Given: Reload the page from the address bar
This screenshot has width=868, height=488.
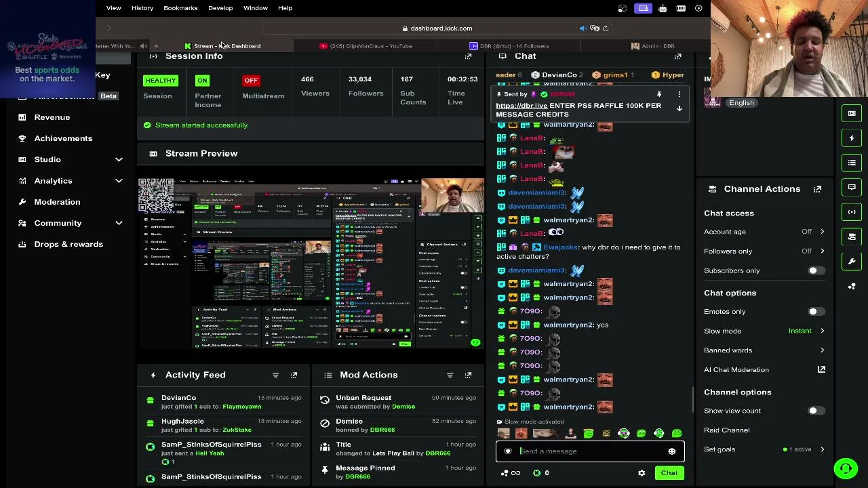Looking at the screenshot, I should (606, 28).
